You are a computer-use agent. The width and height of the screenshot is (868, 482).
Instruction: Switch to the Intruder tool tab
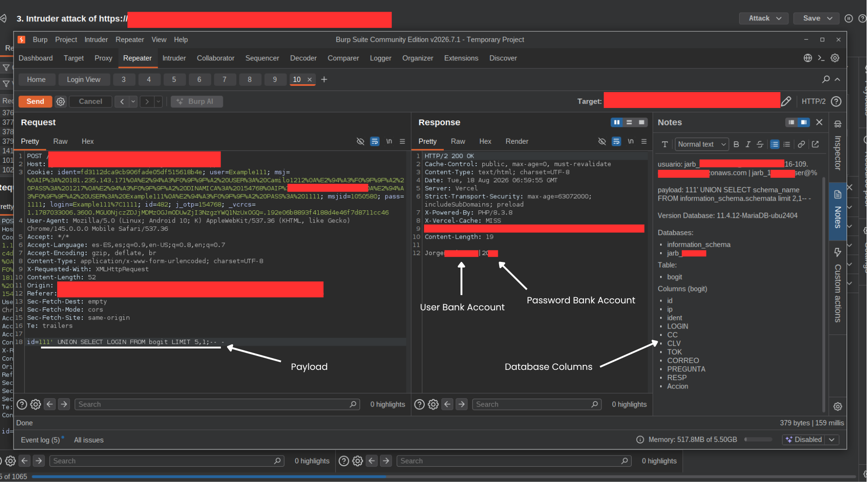click(174, 58)
